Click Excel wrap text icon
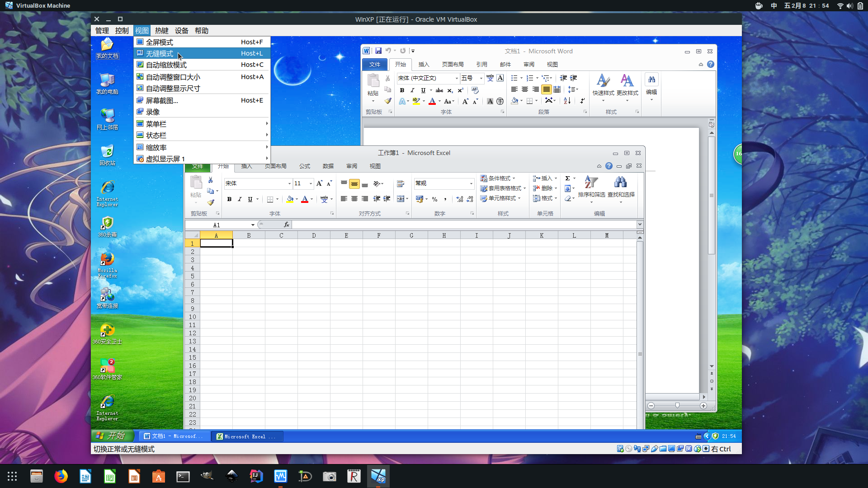This screenshot has height=488, width=868. coord(400,184)
